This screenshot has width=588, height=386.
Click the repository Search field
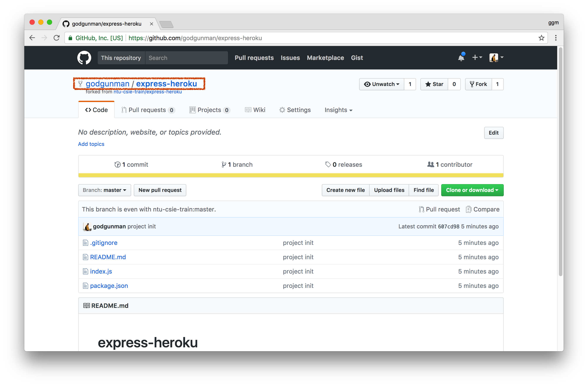187,58
